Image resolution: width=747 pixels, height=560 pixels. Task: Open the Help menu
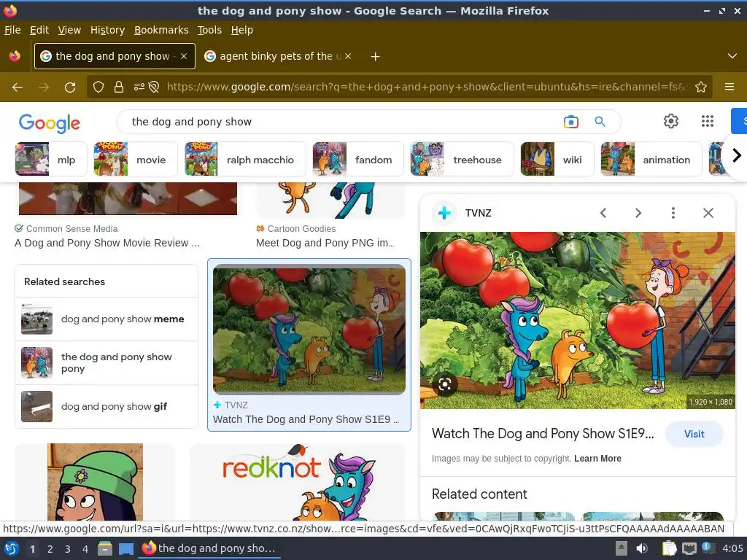pyautogui.click(x=242, y=30)
